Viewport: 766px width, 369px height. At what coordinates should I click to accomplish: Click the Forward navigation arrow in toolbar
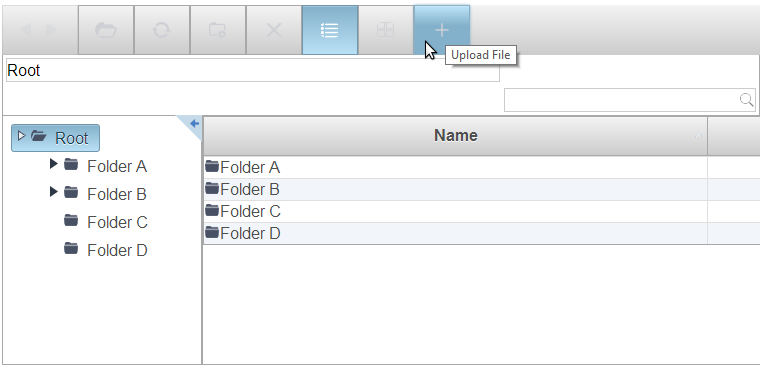[51, 30]
